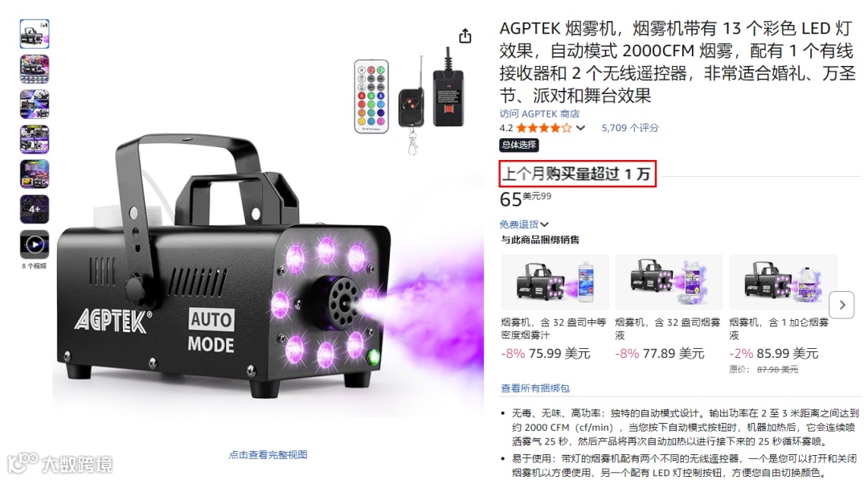
Task: Select the third product thumbnail
Action: [35, 104]
